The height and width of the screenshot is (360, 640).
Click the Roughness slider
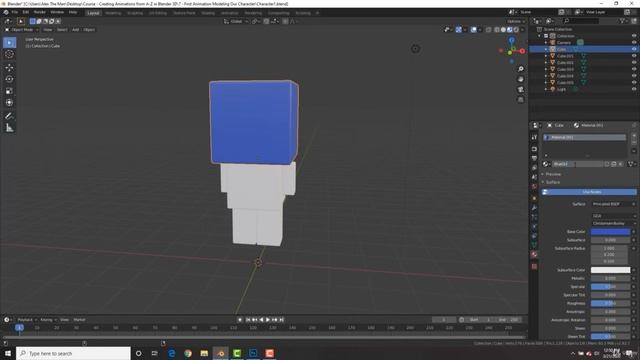[x=610, y=303]
